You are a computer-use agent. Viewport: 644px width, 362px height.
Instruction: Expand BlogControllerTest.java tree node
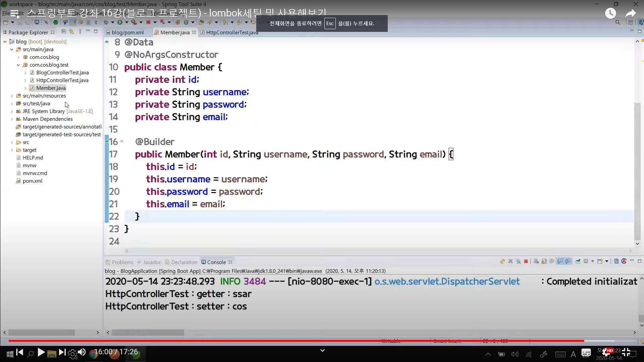(x=25, y=72)
